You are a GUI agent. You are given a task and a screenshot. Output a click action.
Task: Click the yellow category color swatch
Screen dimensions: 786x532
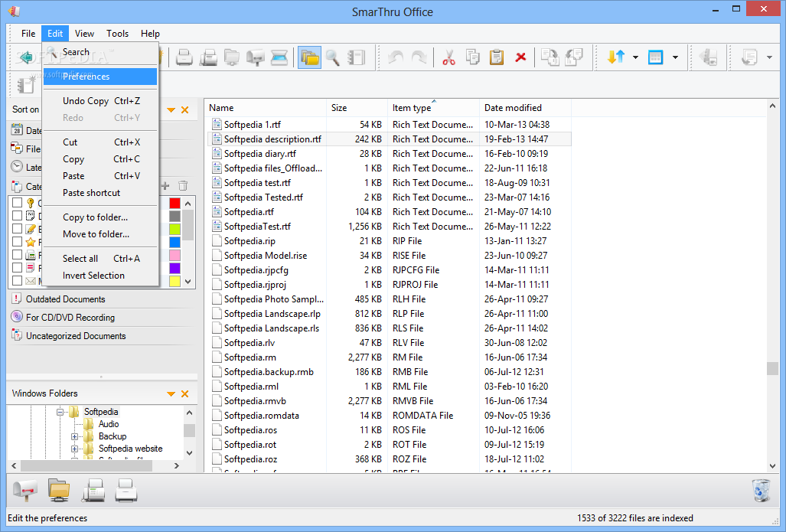(174, 281)
